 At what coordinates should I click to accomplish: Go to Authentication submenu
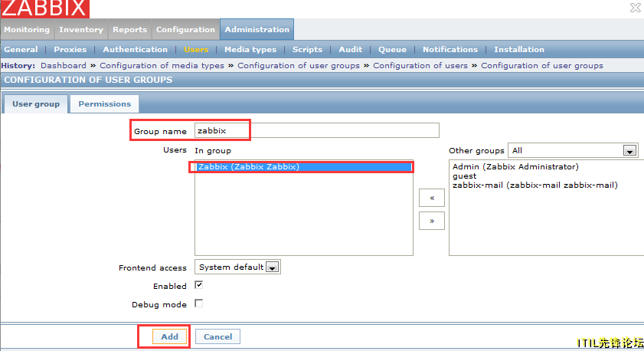(x=135, y=49)
